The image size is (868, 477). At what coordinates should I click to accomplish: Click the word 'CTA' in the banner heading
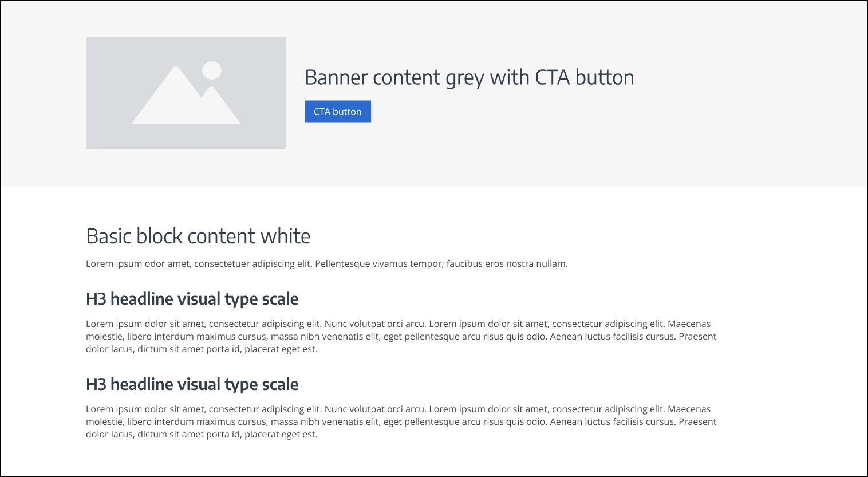point(553,77)
